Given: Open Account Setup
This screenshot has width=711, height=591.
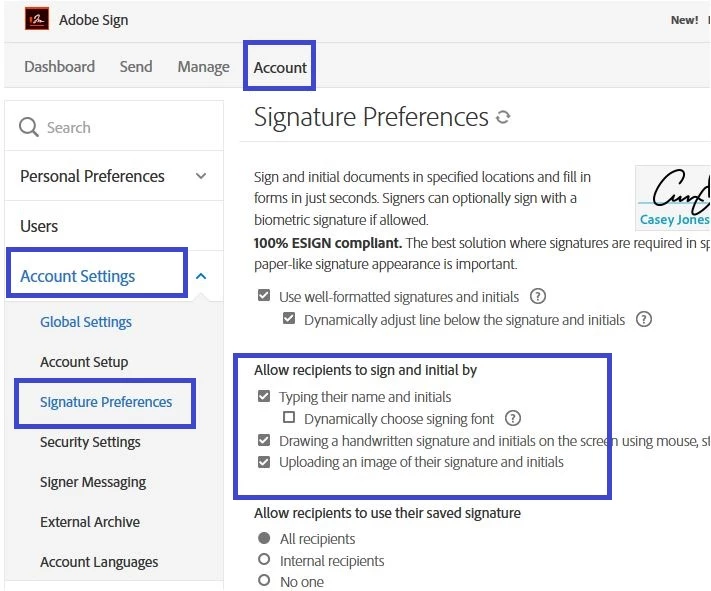Looking at the screenshot, I should 84,362.
